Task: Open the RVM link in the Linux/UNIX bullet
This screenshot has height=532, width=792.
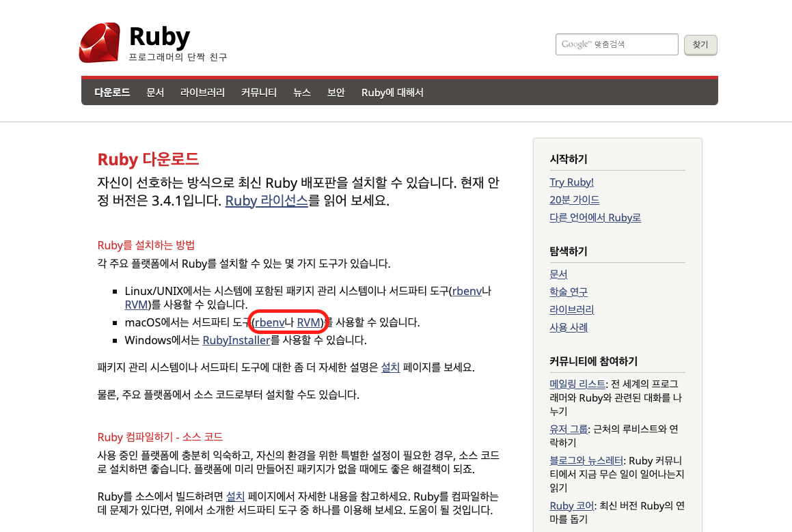Action: (x=137, y=305)
